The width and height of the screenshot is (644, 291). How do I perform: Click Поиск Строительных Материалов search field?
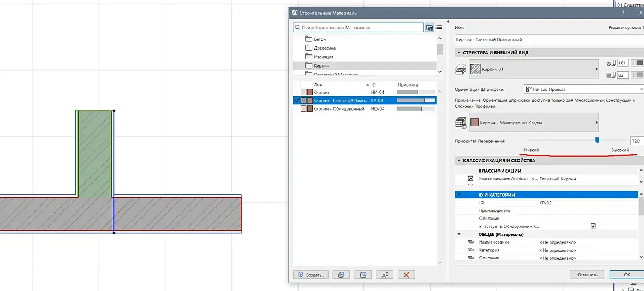pyautogui.click(x=358, y=27)
